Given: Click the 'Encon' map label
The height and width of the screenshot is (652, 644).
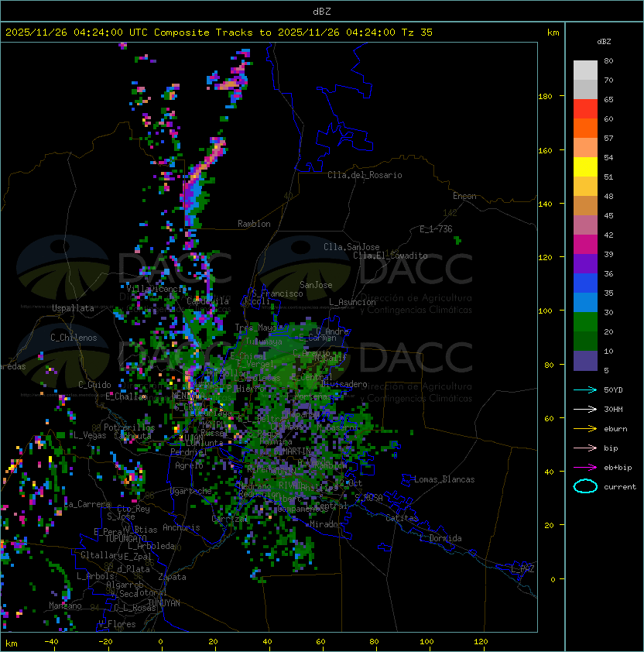Looking at the screenshot, I should [464, 196].
